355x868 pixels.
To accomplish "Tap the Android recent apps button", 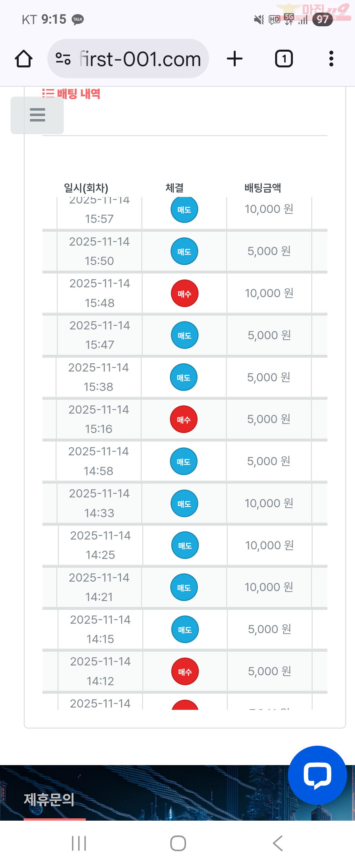I will coord(79,843).
